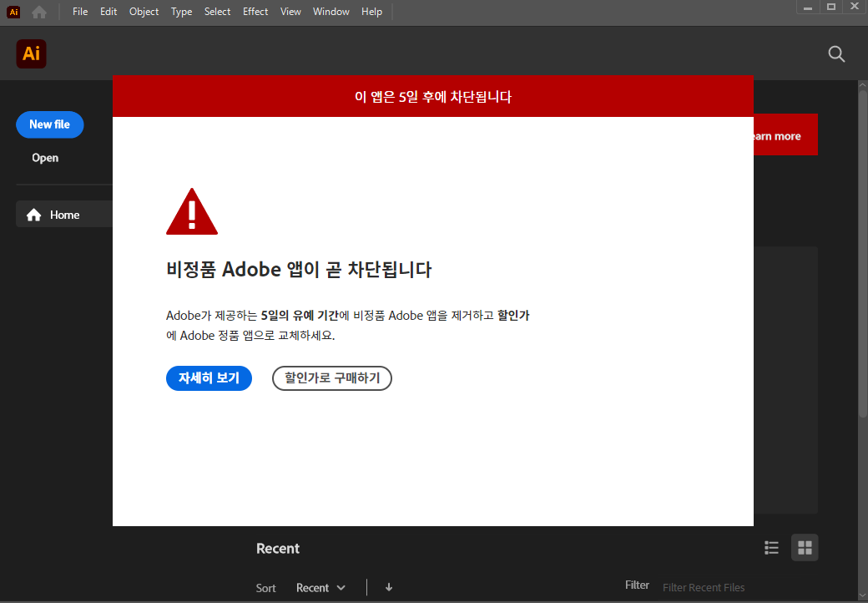Click the small Ai icon in title bar
The image size is (868, 603).
(13, 12)
